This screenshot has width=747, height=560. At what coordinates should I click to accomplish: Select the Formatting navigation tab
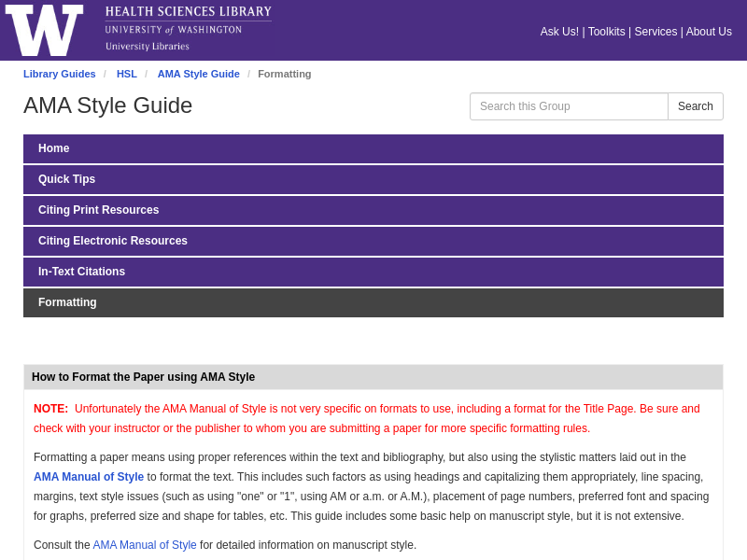67,302
